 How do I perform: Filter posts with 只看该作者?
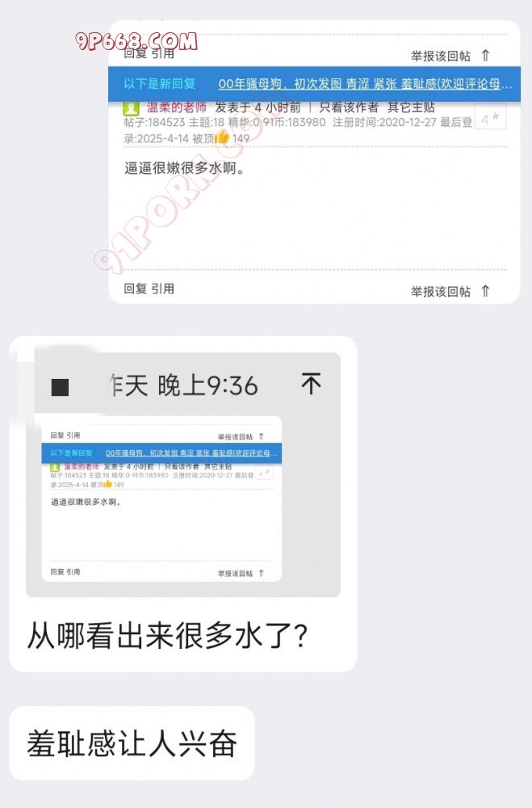click(349, 107)
